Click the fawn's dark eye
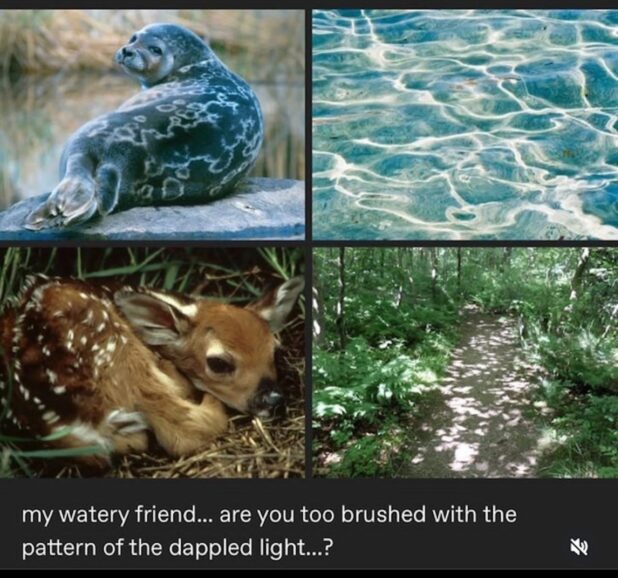618x578 pixels. (x=220, y=364)
